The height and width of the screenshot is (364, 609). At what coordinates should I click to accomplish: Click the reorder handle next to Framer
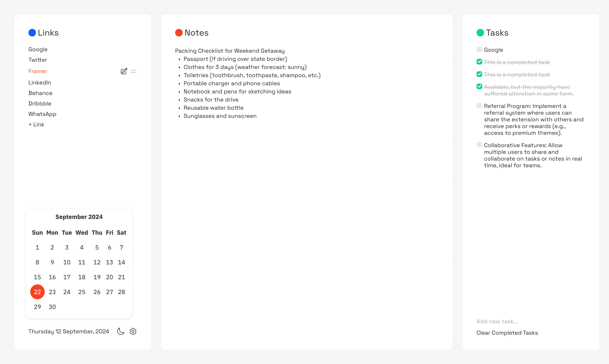click(134, 71)
